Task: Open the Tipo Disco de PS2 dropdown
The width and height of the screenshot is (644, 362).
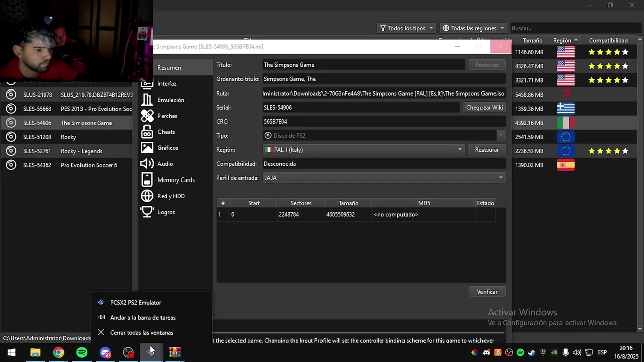Action: tap(383, 136)
